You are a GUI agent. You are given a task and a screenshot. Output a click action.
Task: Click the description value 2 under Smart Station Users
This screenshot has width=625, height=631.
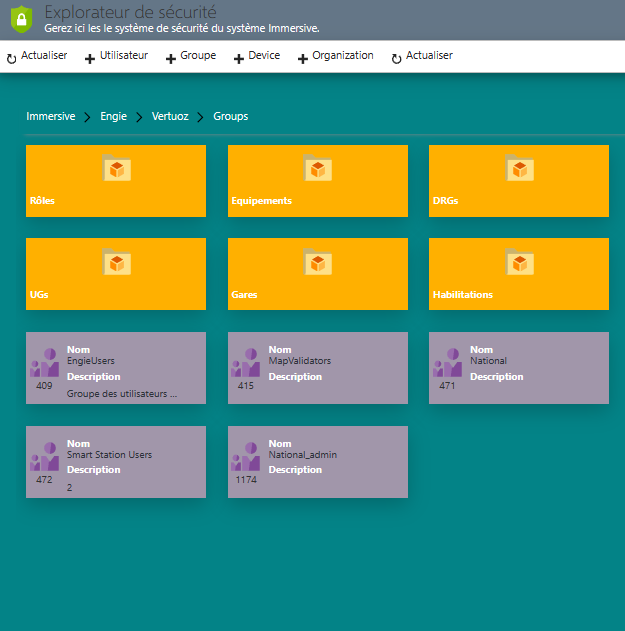pos(69,488)
